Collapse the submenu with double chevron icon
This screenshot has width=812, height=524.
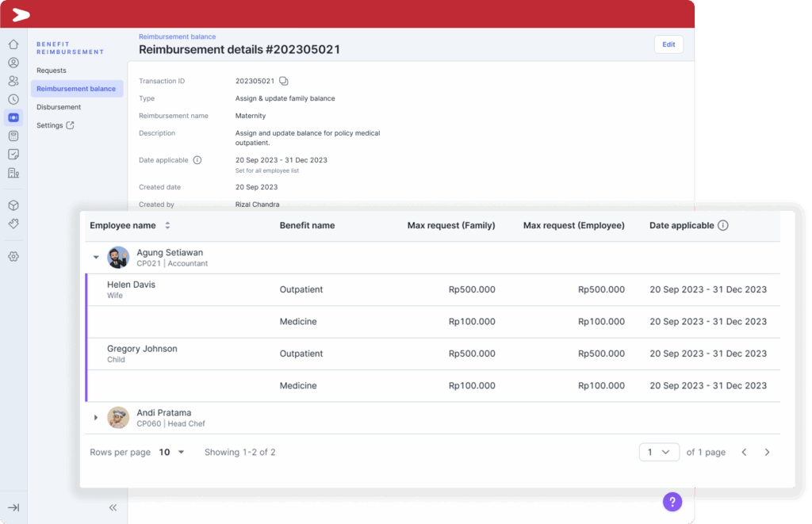coord(113,507)
